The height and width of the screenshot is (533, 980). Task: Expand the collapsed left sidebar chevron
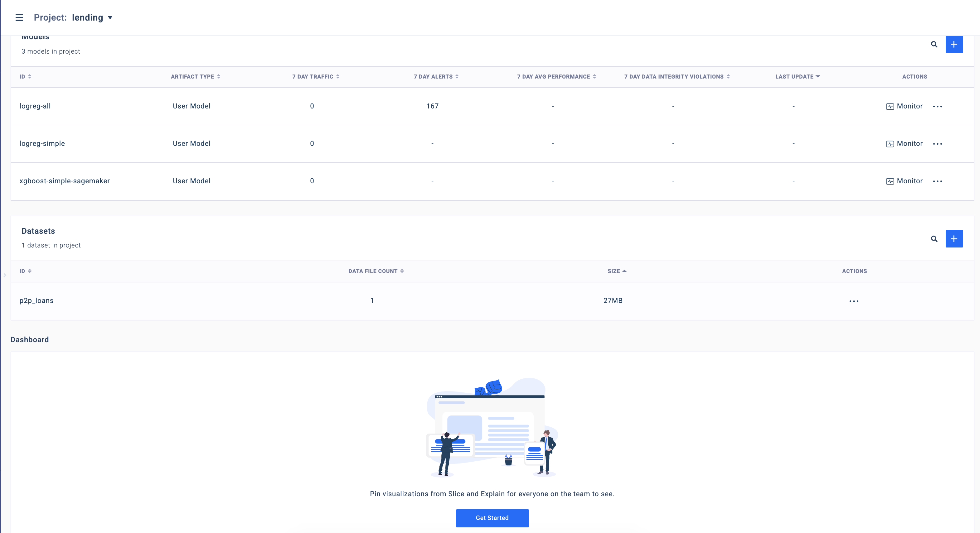(5, 275)
